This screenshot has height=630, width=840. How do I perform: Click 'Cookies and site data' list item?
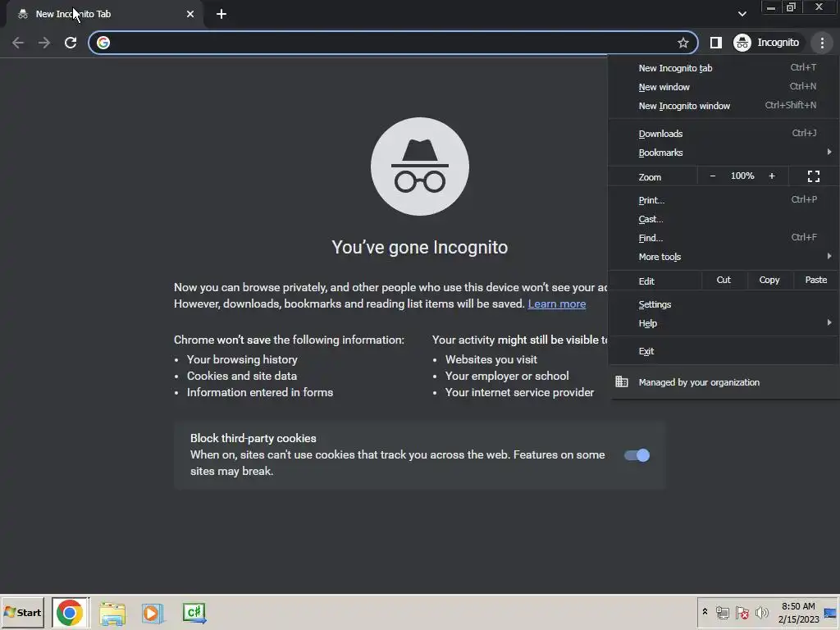[242, 376]
